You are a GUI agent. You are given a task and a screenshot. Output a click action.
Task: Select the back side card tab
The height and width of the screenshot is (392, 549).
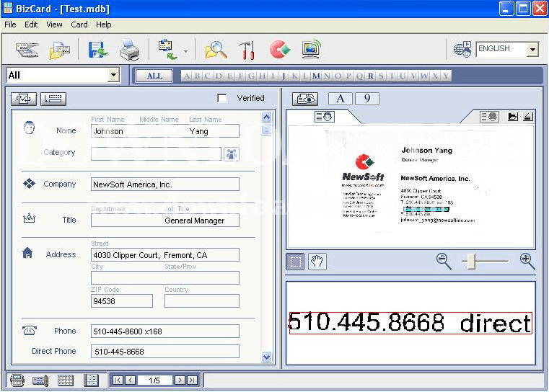pyautogui.click(x=489, y=117)
